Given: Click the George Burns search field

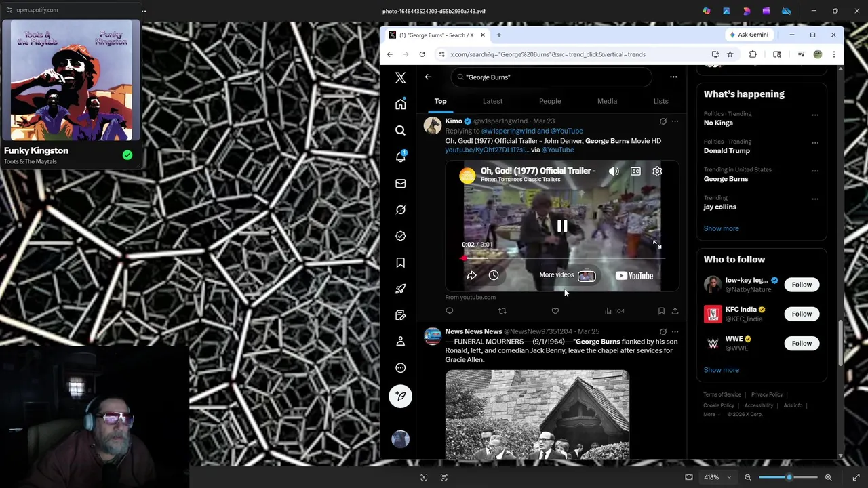Looking at the screenshot, I should [x=551, y=77].
